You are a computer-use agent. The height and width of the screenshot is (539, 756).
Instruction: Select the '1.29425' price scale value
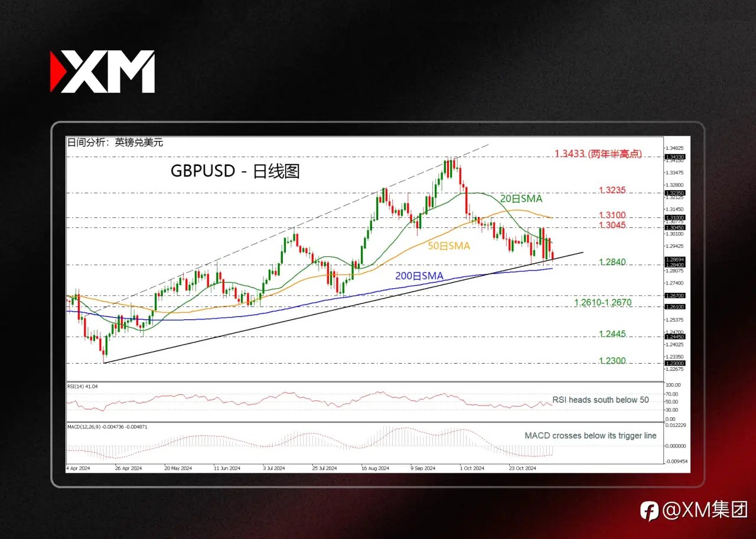[x=674, y=246]
